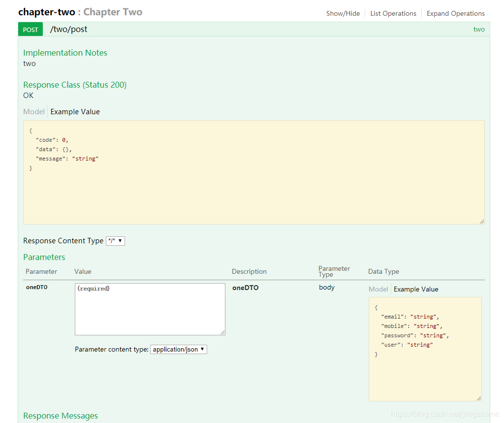Image resolution: width=504 pixels, height=423 pixels.
Task: Click the "mobile": "string" line
Action: click(x=412, y=326)
